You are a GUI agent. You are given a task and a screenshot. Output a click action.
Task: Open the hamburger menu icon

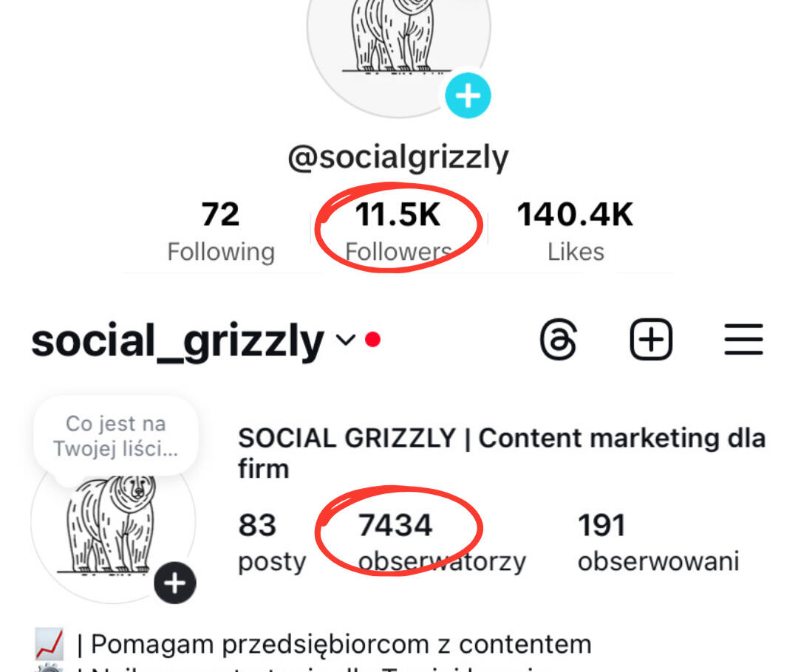(x=743, y=340)
